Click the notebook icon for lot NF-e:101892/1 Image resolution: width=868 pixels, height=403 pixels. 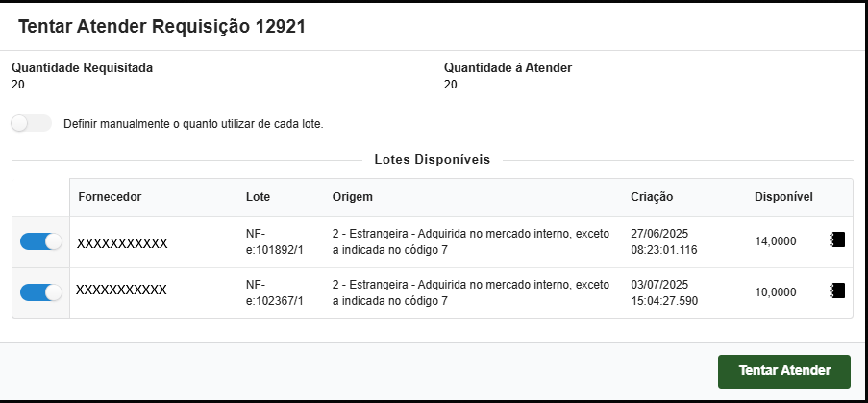click(836, 240)
